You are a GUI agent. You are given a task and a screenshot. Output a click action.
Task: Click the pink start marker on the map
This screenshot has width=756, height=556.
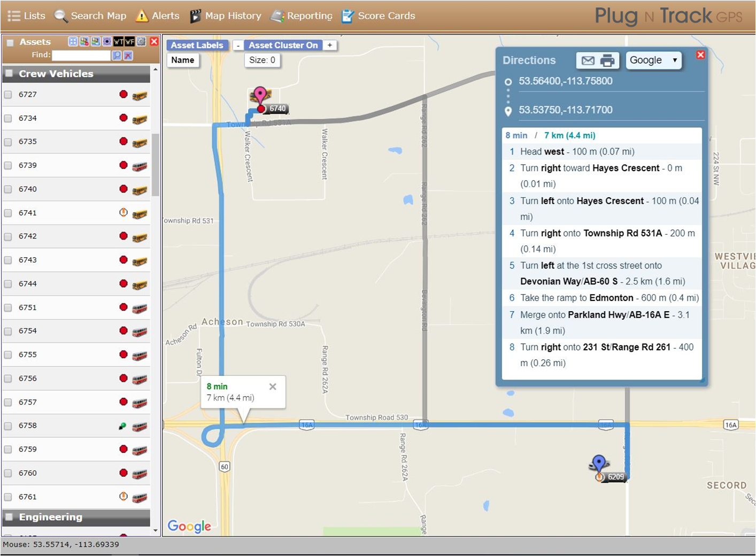click(x=260, y=95)
